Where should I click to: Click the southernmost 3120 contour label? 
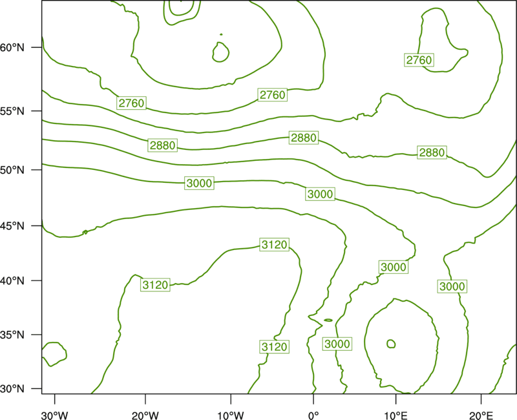pos(274,347)
